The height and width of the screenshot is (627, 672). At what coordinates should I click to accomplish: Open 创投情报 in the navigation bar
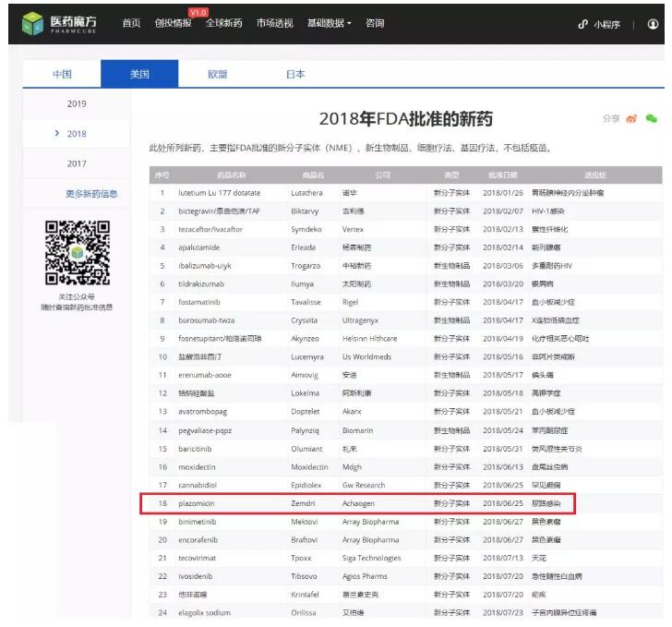tap(173, 23)
